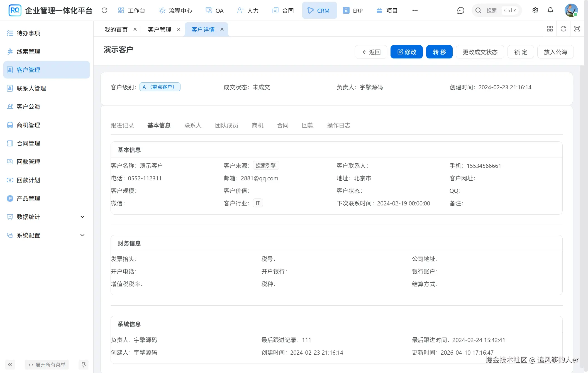This screenshot has height=373, width=588.
Task: Switch to the 流程中心 module
Action: tap(175, 11)
